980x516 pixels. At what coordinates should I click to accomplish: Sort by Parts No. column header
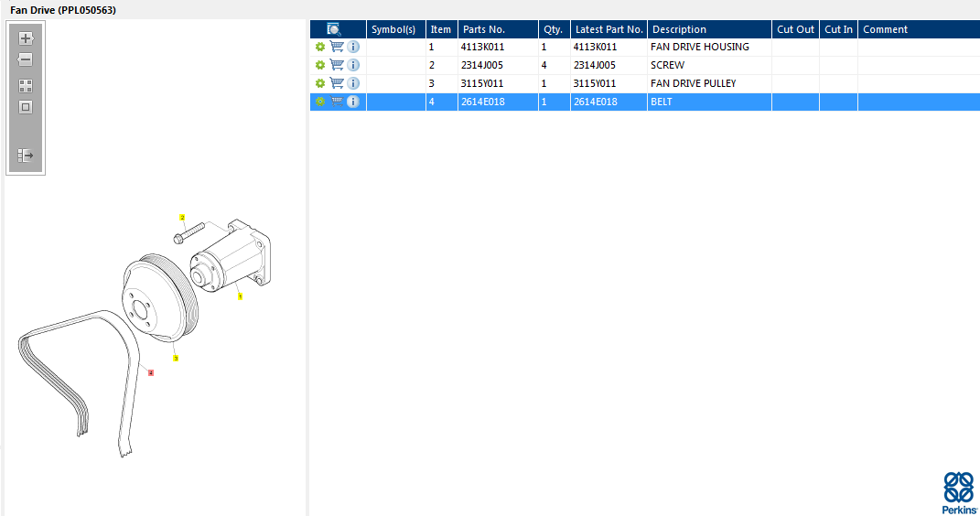pyautogui.click(x=498, y=29)
